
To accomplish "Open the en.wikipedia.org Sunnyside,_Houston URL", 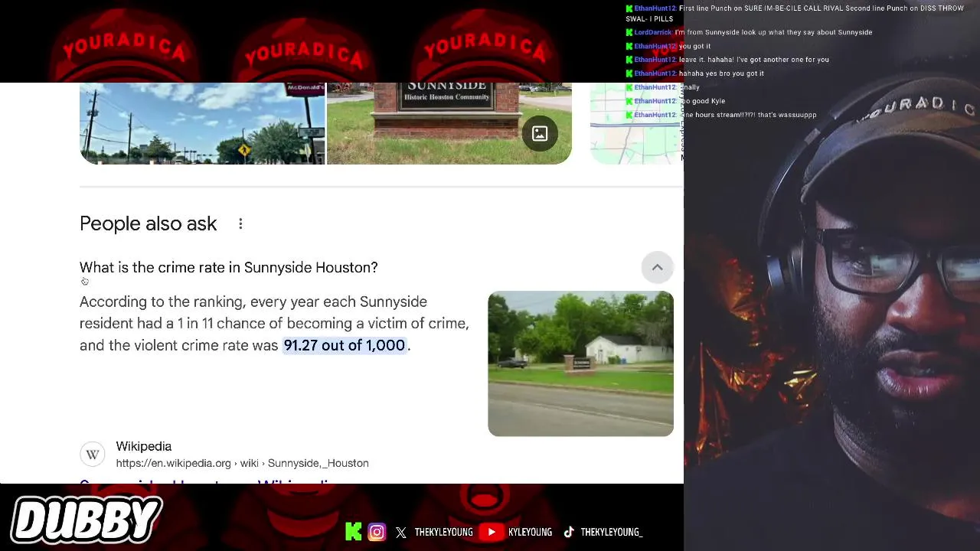I will coord(243,463).
